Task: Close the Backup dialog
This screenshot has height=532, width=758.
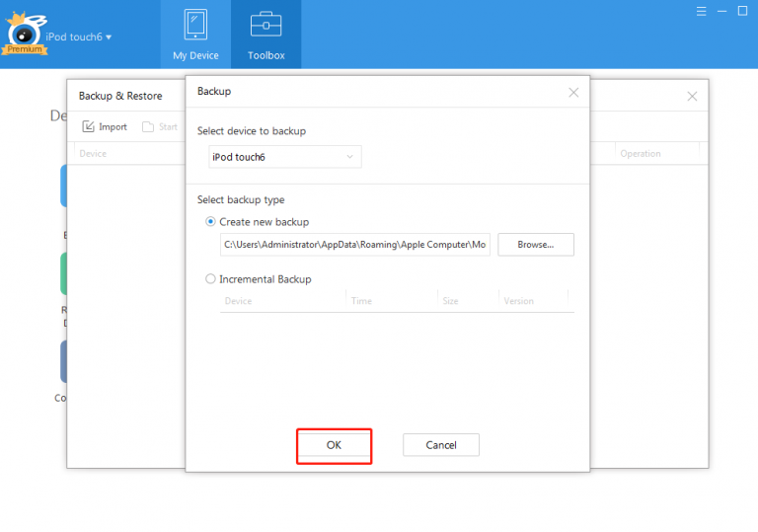Action: click(573, 92)
